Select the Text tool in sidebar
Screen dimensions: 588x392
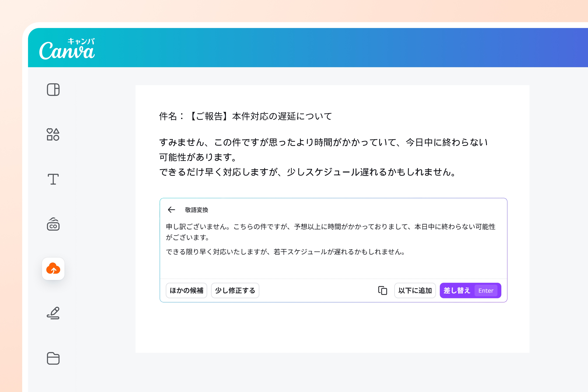point(53,179)
